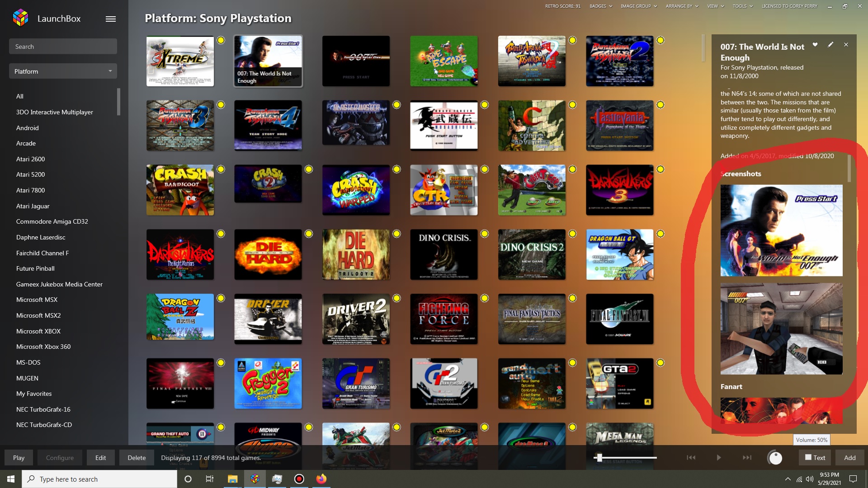Open the View dropdown menu
The height and width of the screenshot is (488, 868).
click(x=716, y=6)
